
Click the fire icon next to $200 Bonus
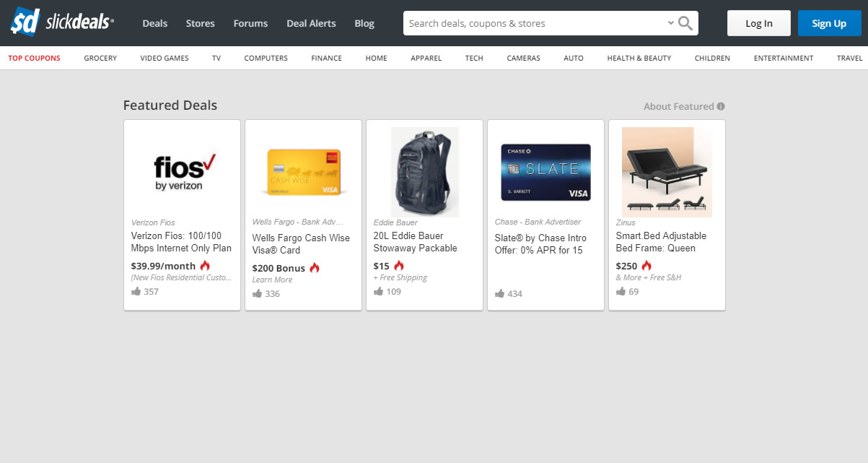(314, 268)
